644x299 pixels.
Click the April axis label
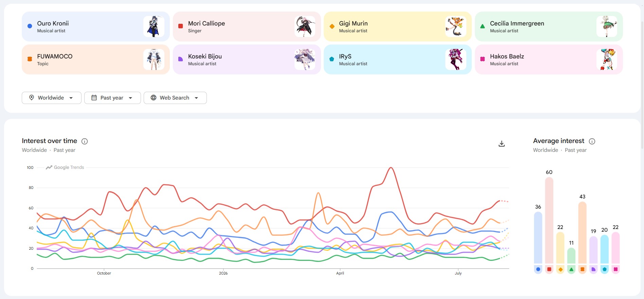click(x=340, y=273)
